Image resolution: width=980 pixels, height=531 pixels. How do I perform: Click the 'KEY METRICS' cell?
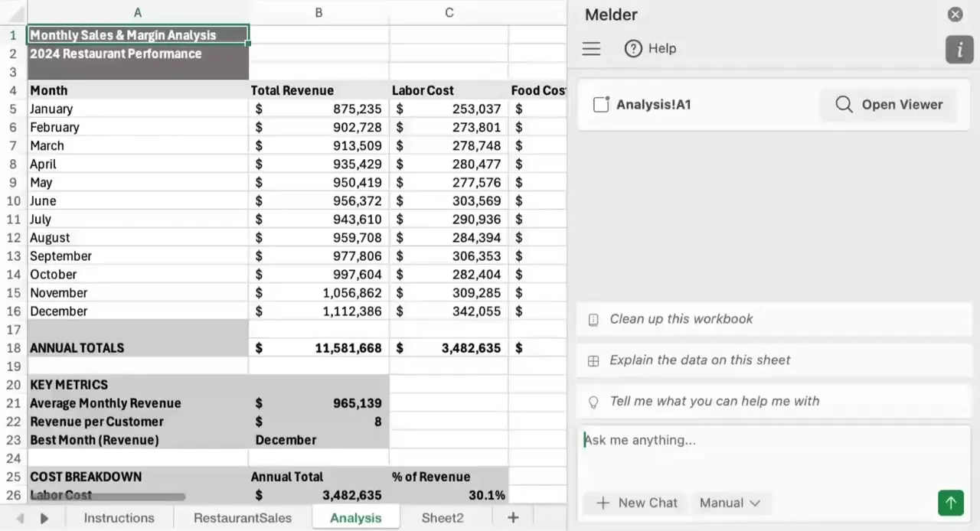coord(138,385)
